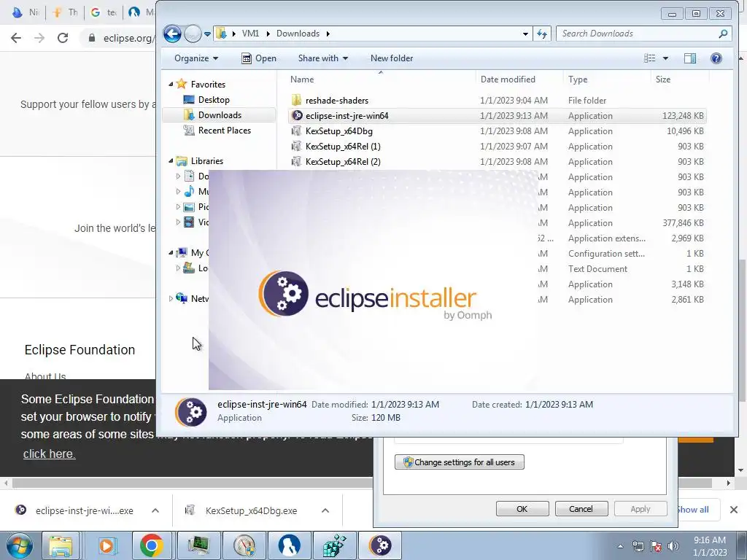747x560 pixels.
Task: Show hidden tray icons arrow
Action: tap(620, 546)
